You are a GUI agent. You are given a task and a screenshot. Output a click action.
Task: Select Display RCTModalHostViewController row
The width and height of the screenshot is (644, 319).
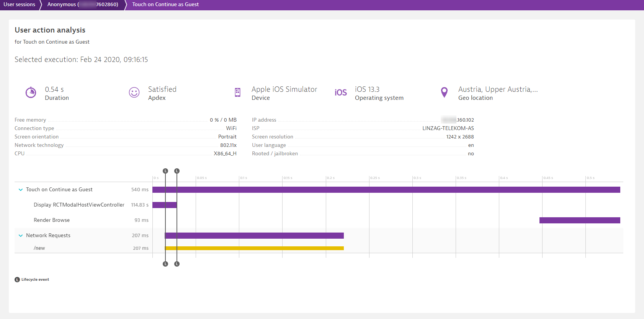click(x=319, y=205)
